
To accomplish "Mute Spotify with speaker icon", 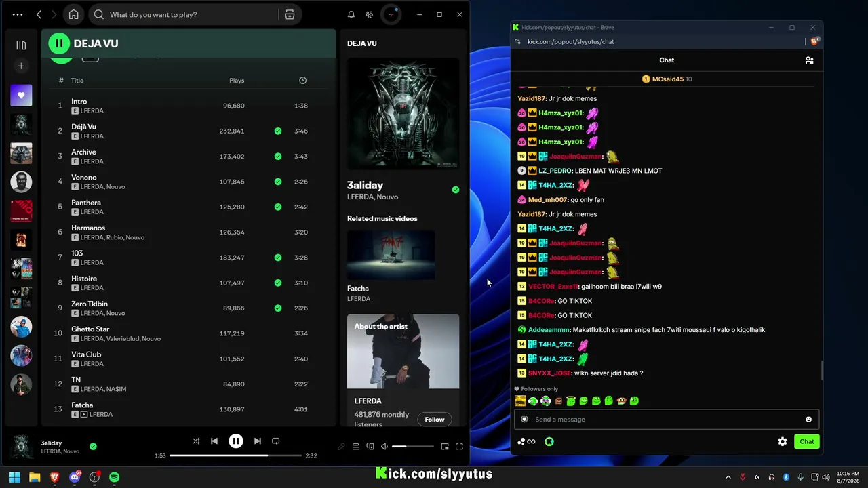I will [384, 447].
